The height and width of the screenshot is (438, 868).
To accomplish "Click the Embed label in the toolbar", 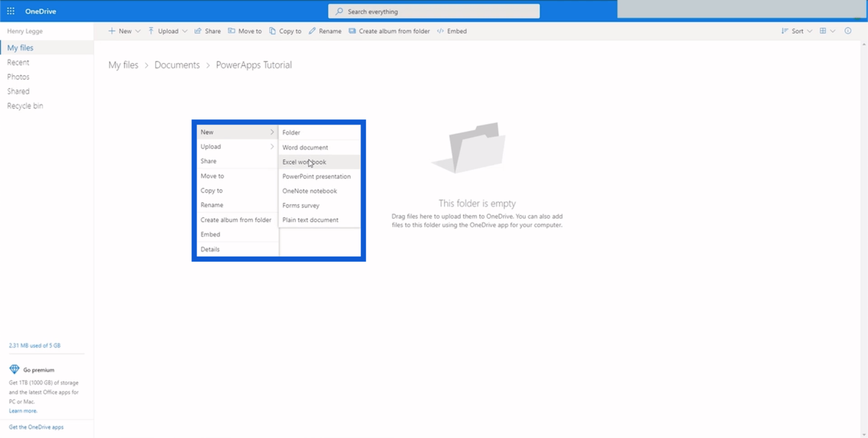I will 457,31.
